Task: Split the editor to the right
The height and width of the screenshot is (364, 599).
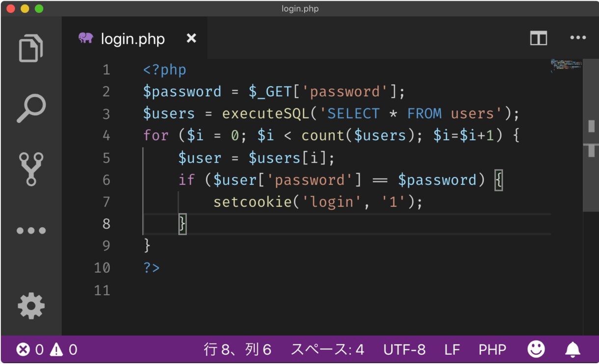Action: pyautogui.click(x=539, y=38)
